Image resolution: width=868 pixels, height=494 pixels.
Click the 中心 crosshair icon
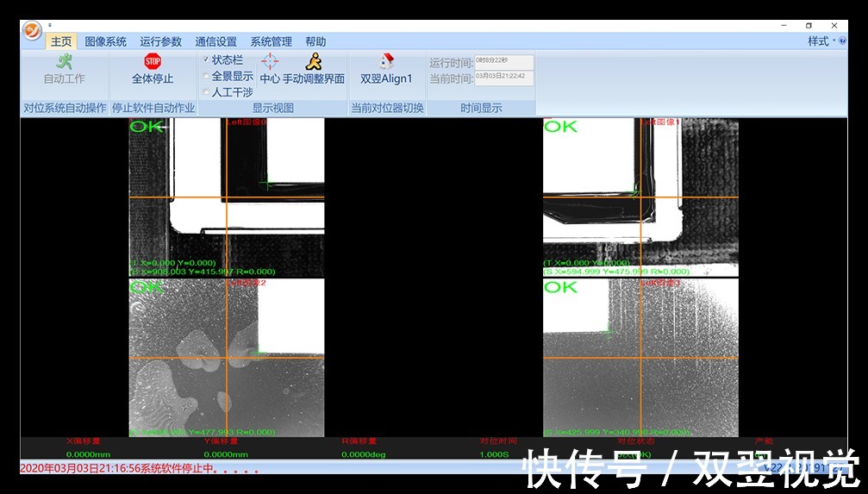pyautogui.click(x=270, y=61)
